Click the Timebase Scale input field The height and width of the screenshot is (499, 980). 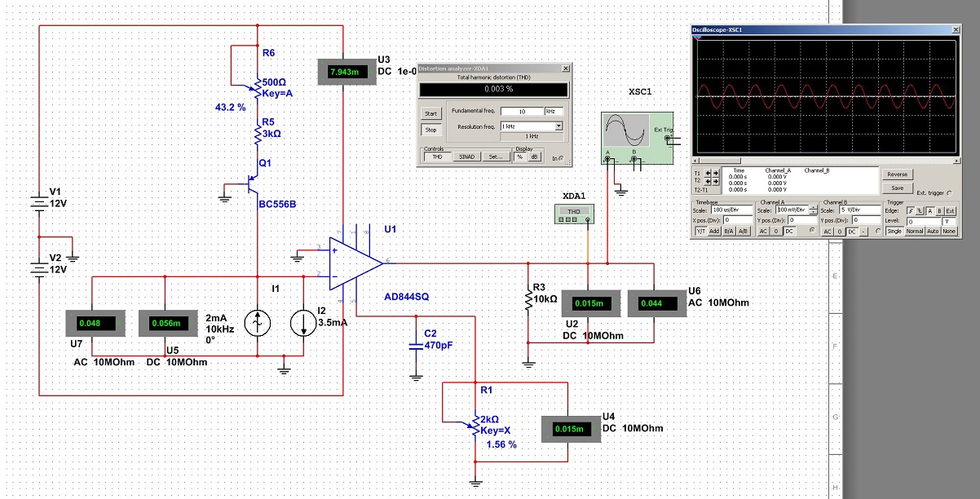pyautogui.click(x=732, y=210)
